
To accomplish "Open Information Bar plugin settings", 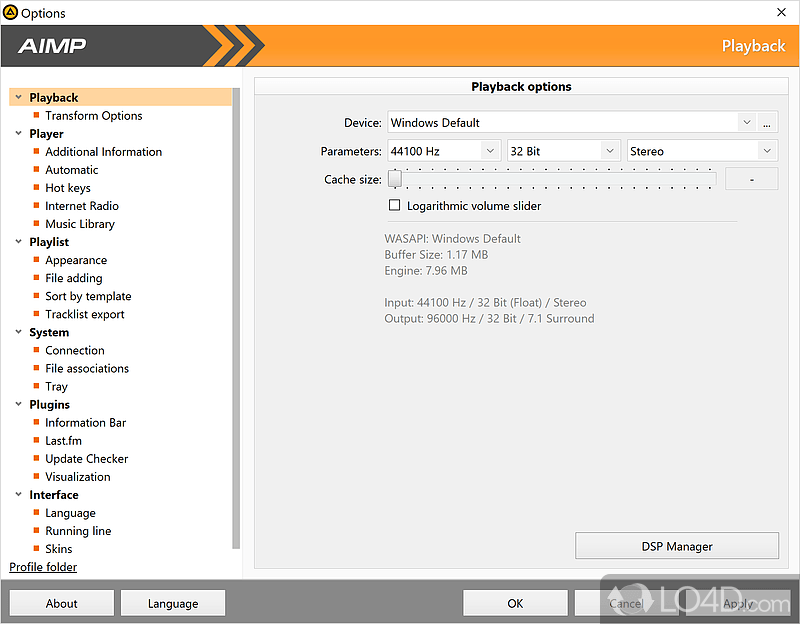I will tap(85, 422).
